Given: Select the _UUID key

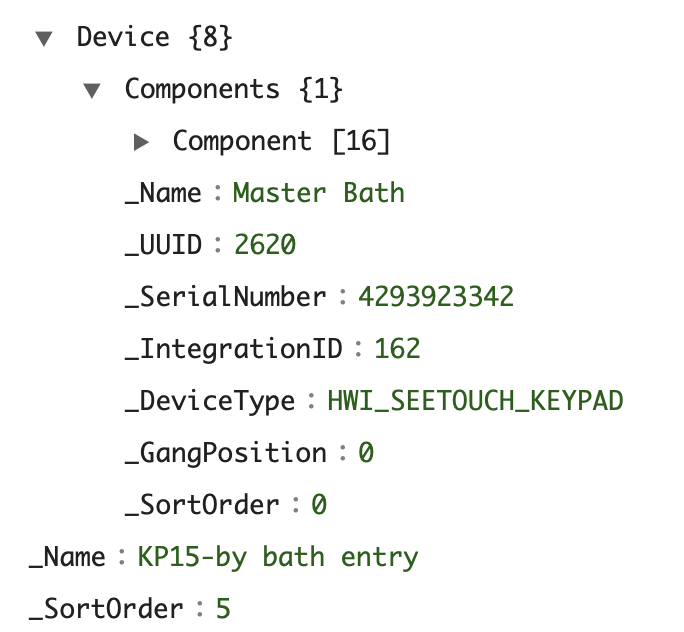Looking at the screenshot, I should pyautogui.click(x=164, y=245).
